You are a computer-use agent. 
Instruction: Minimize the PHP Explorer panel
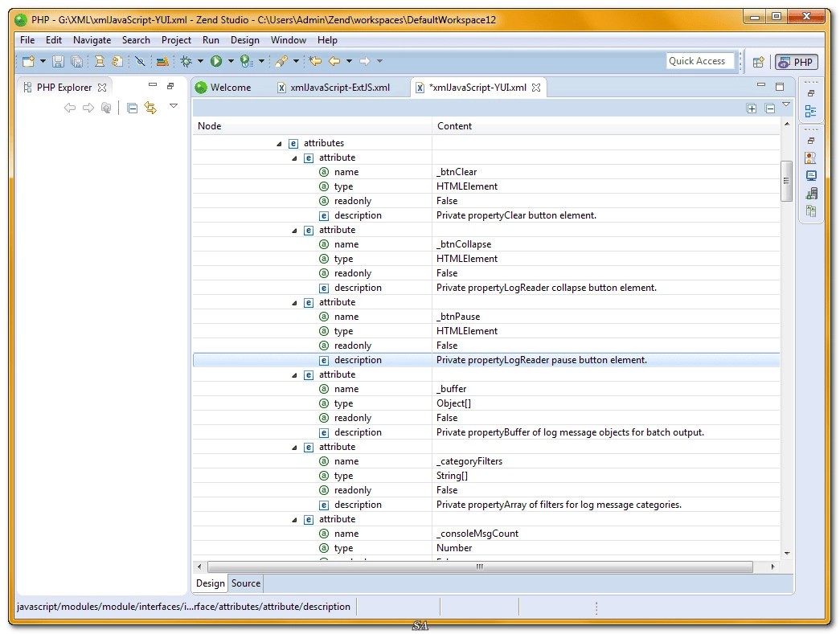click(x=153, y=84)
